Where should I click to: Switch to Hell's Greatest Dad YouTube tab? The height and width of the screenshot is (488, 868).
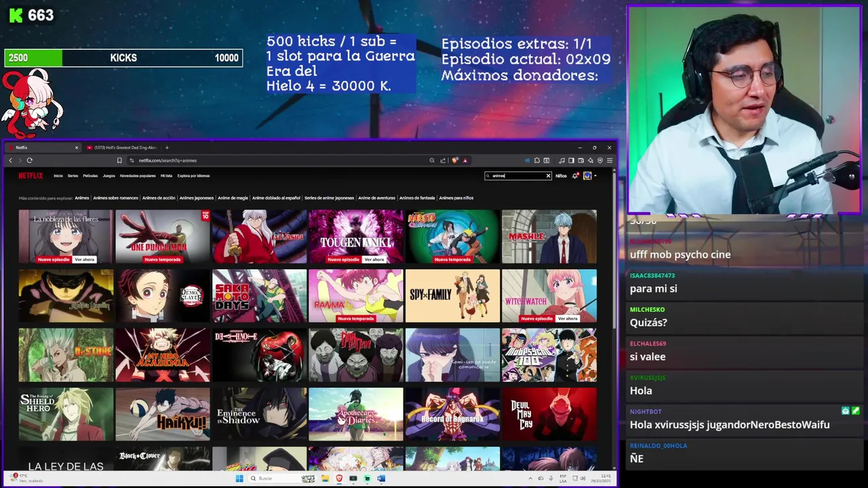[x=122, y=147]
